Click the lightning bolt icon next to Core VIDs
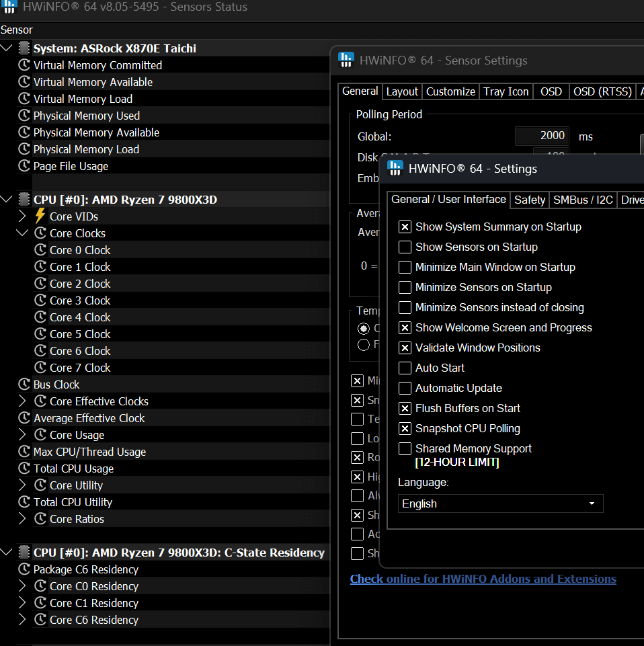644x646 pixels. (x=40, y=216)
